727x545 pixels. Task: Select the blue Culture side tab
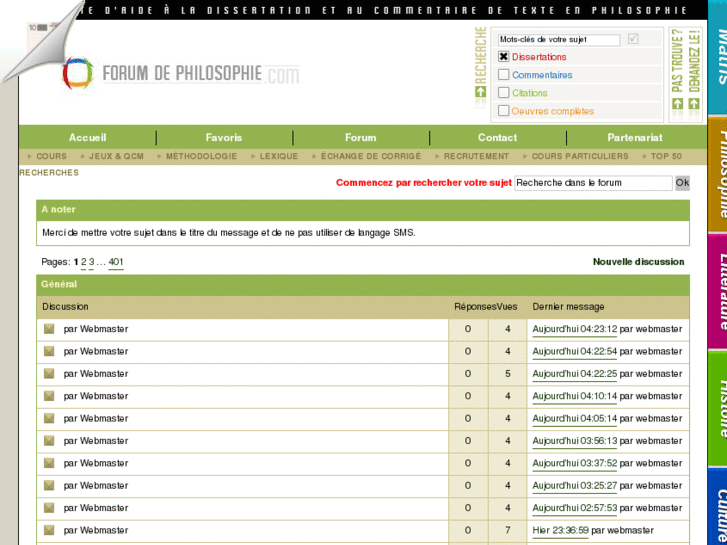(x=718, y=507)
